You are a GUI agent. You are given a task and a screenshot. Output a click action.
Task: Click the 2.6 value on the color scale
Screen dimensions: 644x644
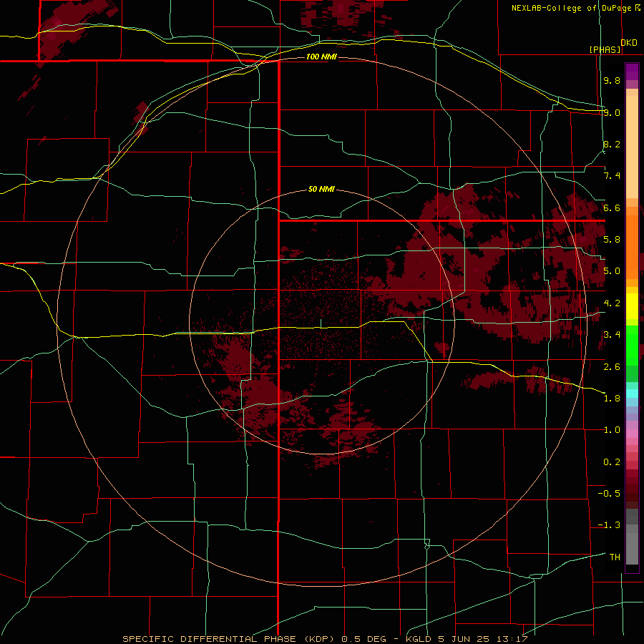coord(612,366)
